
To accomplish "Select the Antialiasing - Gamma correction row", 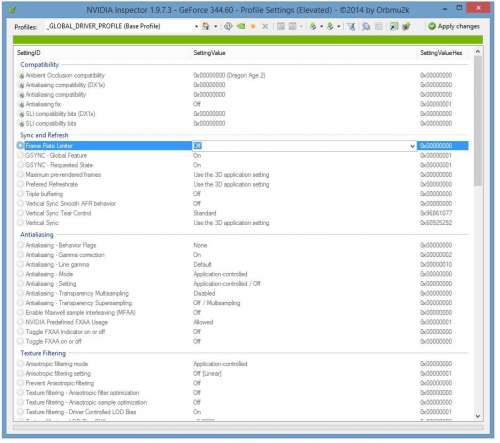I will coord(243,255).
